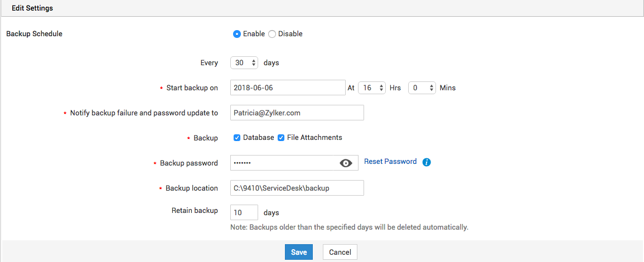Click the Edit Settings heading
644x262 pixels.
click(32, 8)
